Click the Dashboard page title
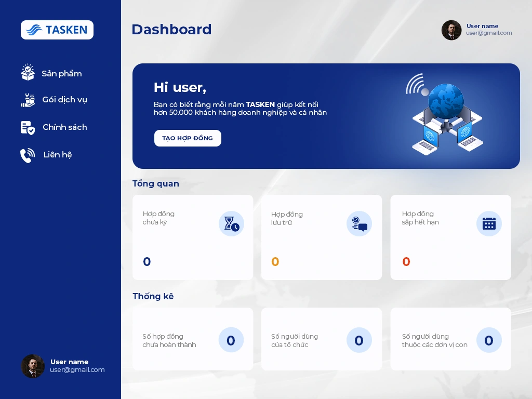Screen dimensions: 532x399 (171, 30)
